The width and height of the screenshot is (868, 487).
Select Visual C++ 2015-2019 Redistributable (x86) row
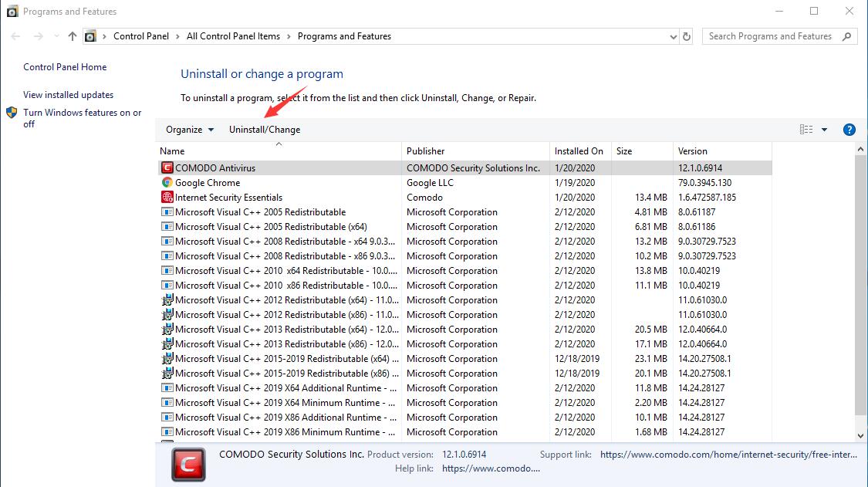465,374
